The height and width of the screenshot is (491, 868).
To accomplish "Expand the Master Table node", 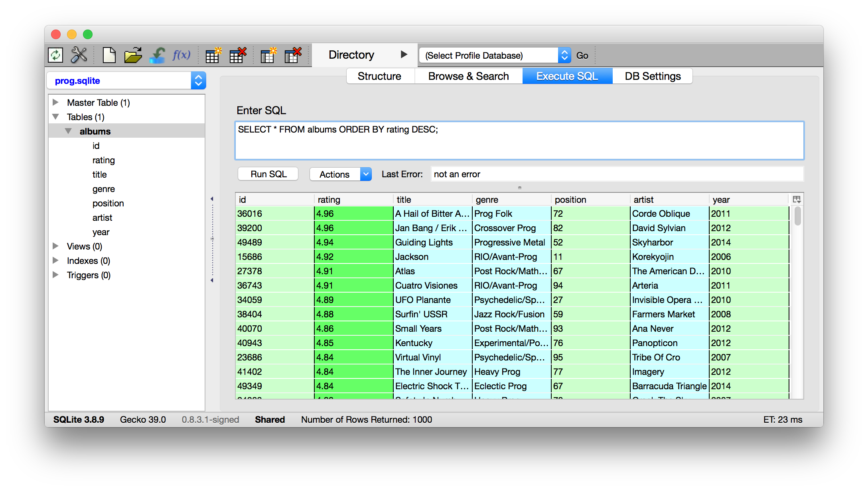I will point(56,103).
